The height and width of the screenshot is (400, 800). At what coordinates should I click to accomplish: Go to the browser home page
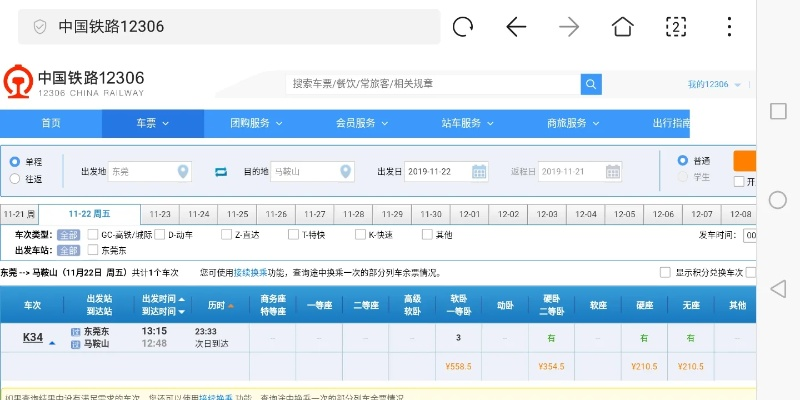tap(622, 27)
